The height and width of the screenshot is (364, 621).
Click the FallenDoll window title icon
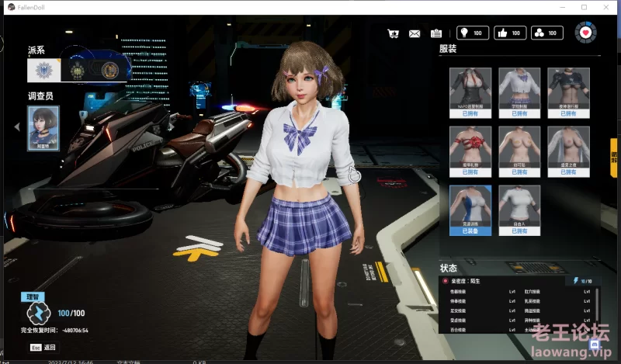[x=12, y=7]
